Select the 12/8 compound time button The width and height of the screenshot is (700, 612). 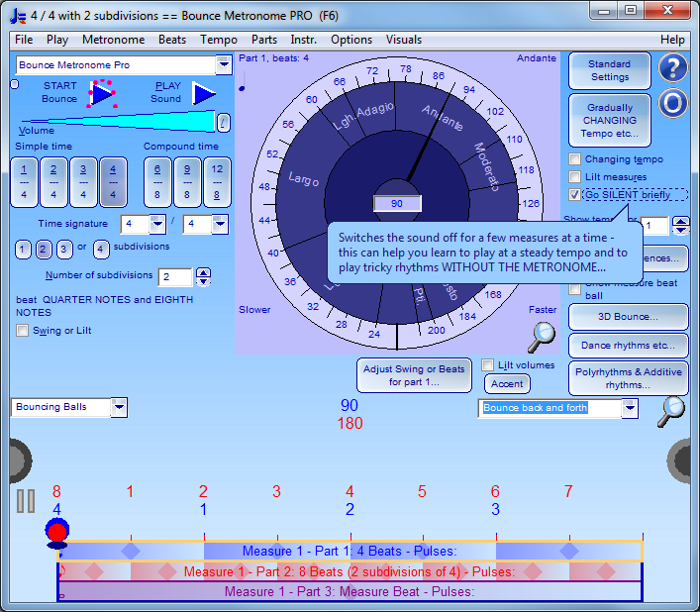[217, 182]
